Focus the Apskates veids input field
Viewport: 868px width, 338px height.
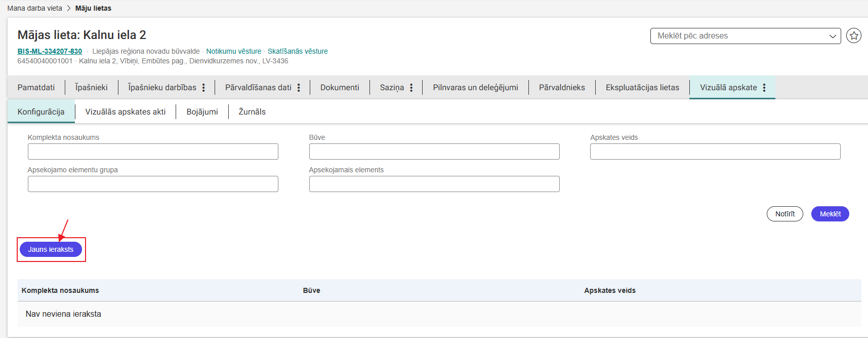(715, 152)
